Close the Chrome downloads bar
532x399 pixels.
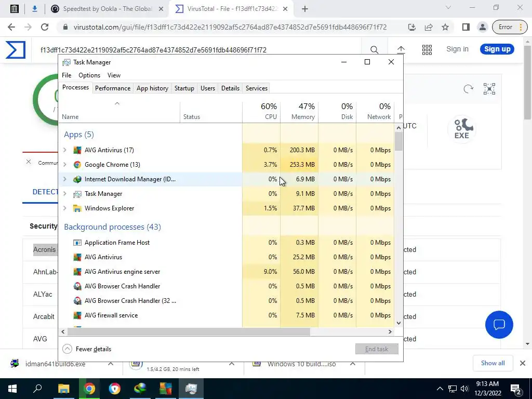523,363
